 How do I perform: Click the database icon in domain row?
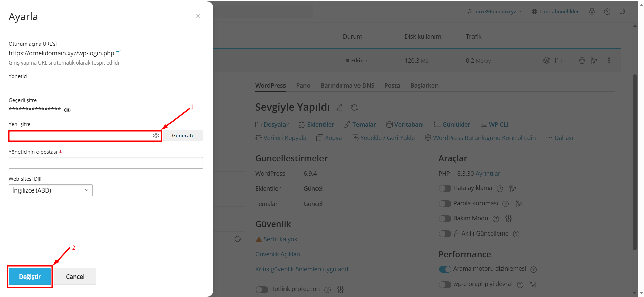582,61
